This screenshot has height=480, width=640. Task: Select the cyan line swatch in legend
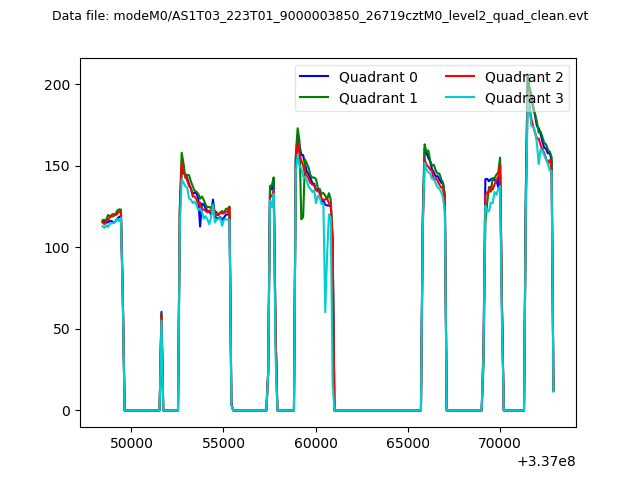(x=462, y=98)
